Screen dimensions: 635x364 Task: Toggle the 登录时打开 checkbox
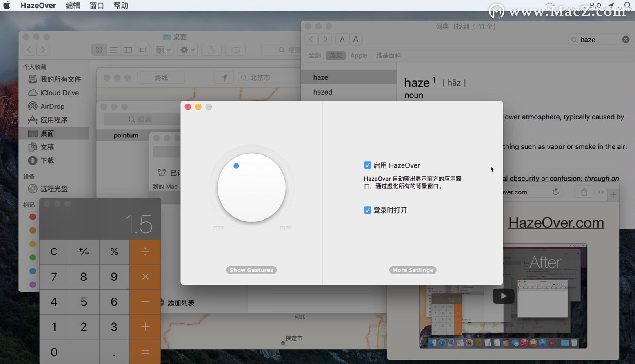[x=367, y=210]
